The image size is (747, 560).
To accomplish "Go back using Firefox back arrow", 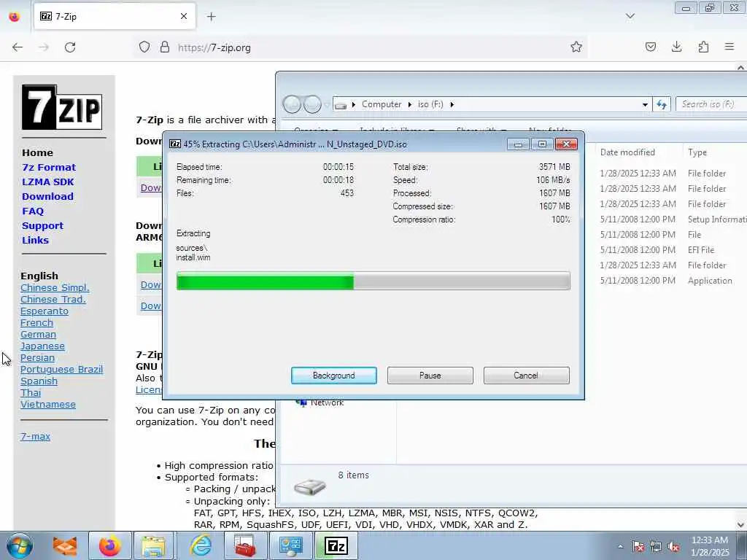I will click(x=18, y=47).
